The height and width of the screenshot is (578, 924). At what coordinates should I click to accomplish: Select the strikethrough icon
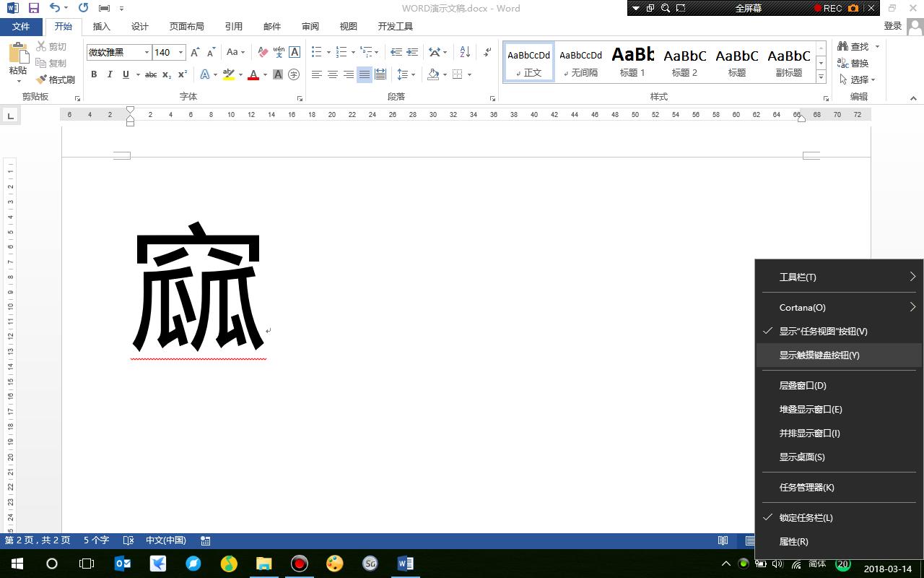point(150,74)
